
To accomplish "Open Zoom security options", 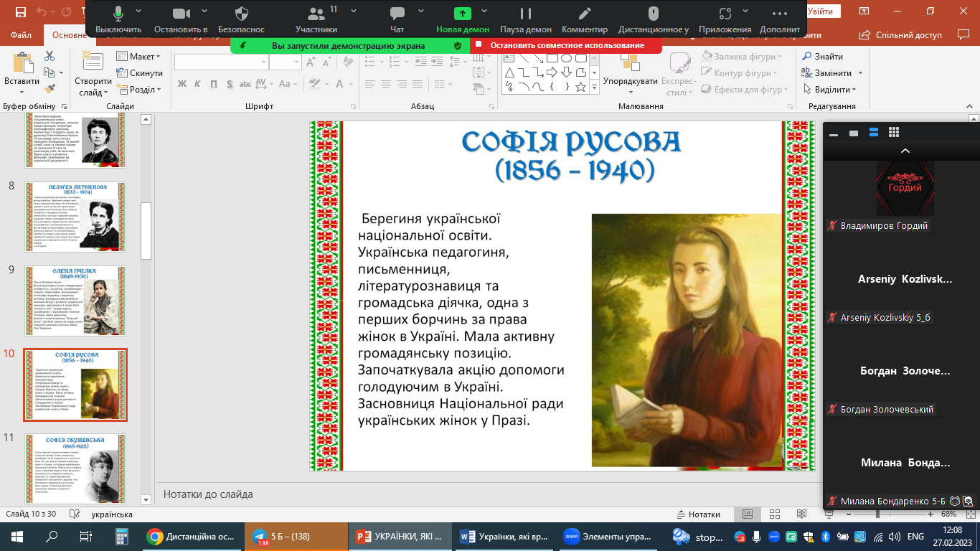I will 241,19.
